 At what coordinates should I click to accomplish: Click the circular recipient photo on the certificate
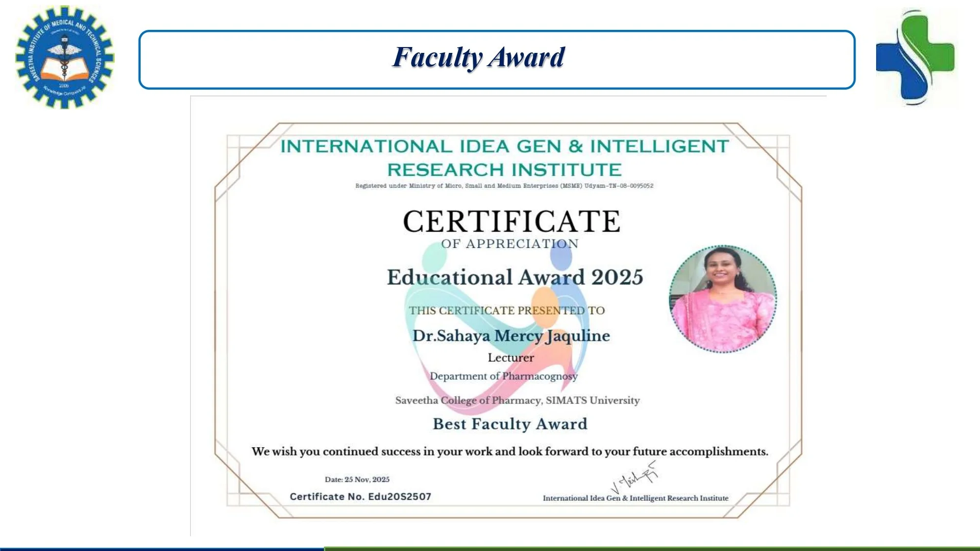[723, 299]
